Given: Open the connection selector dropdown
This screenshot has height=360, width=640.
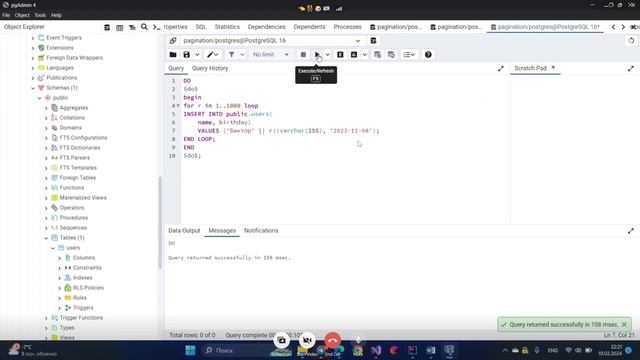Looking at the screenshot, I should [x=358, y=41].
